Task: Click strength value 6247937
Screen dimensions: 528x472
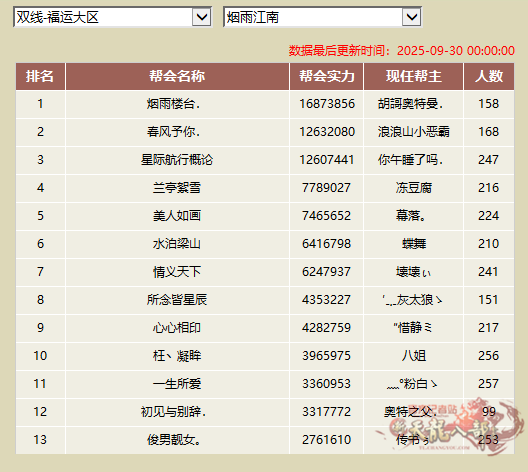Action: tap(326, 271)
